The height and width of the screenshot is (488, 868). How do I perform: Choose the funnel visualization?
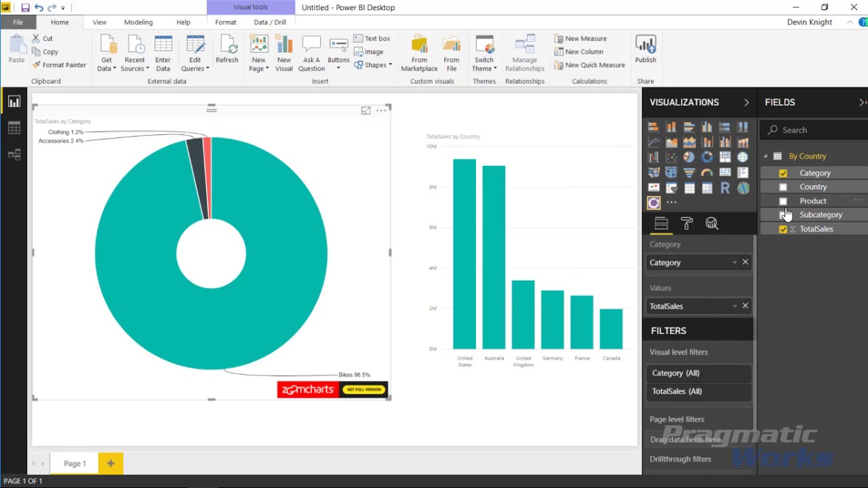point(689,172)
